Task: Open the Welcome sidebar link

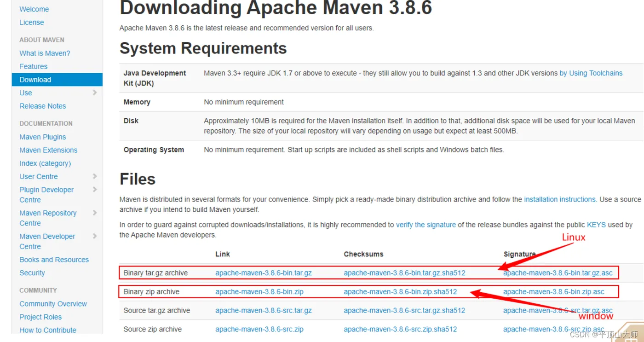Action: coord(34,9)
